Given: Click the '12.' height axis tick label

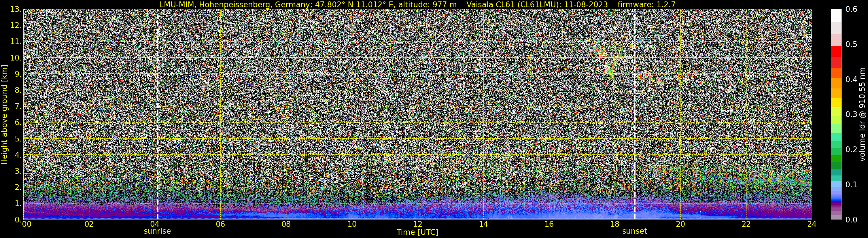Looking at the screenshot, I should pyautogui.click(x=16, y=26).
